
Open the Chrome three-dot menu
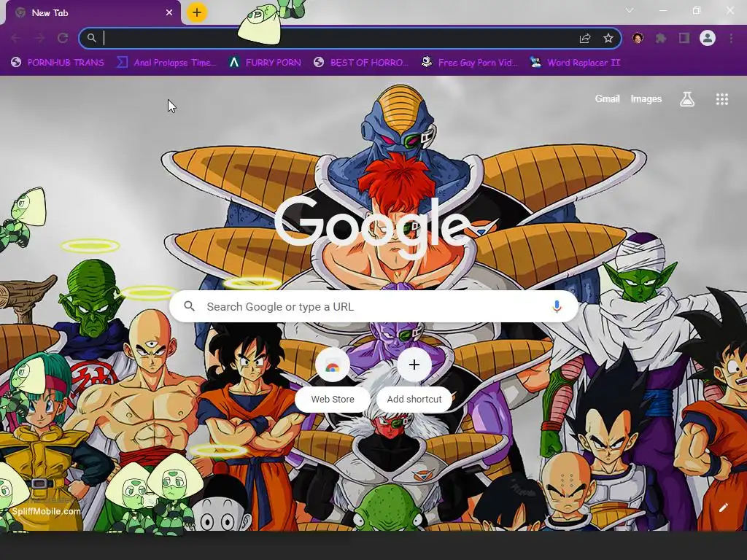[x=731, y=38]
